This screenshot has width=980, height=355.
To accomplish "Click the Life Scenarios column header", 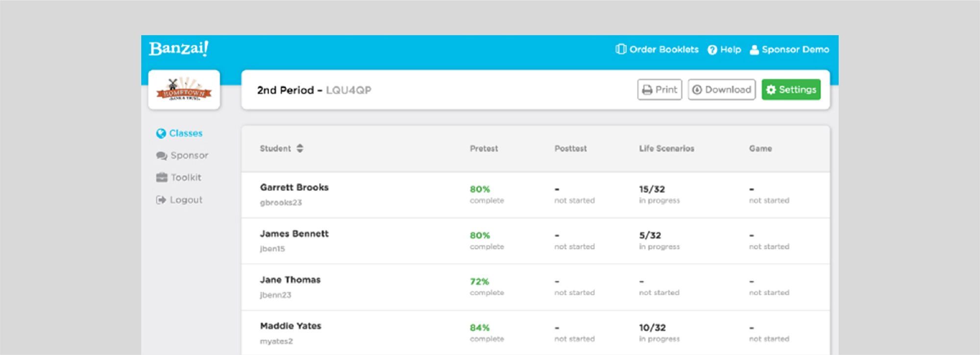I will pyautogui.click(x=666, y=148).
